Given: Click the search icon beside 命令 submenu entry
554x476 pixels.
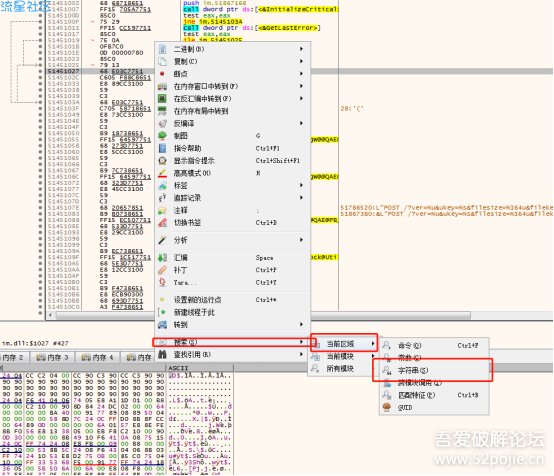Looking at the screenshot, I should pyautogui.click(x=387, y=345).
